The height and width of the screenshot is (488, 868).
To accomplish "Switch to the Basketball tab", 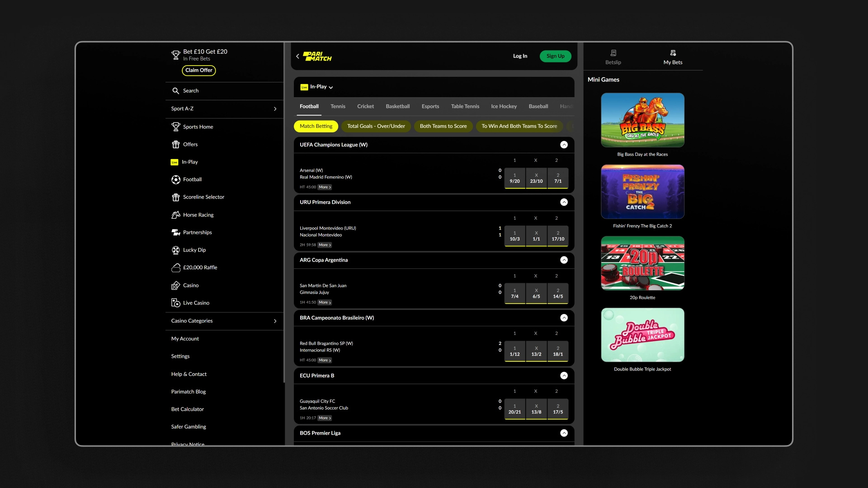I will (x=398, y=107).
